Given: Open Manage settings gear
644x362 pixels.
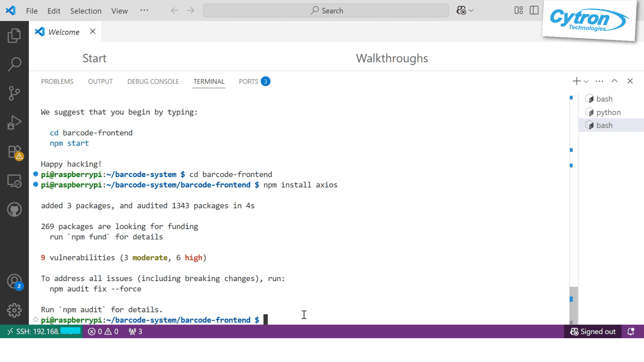Looking at the screenshot, I should coord(14,310).
